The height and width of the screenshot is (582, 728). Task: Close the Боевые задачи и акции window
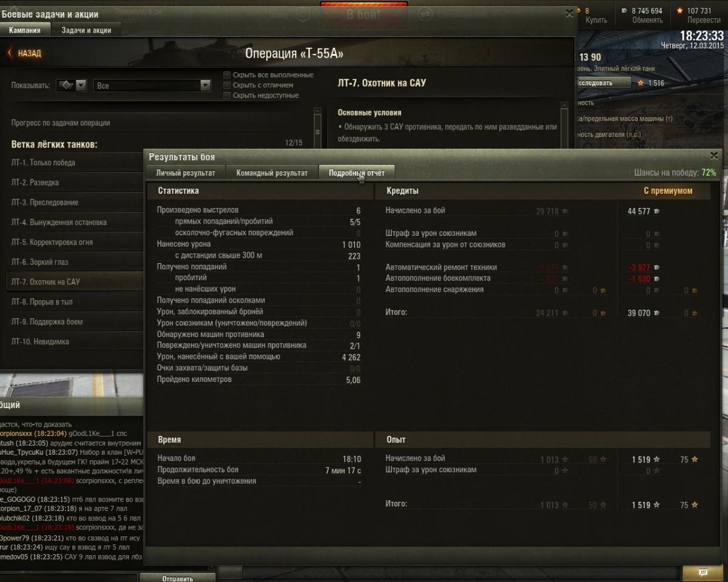(x=569, y=12)
